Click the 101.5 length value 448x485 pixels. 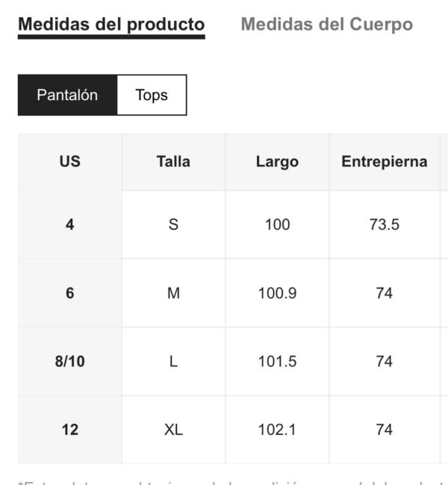[x=278, y=361]
